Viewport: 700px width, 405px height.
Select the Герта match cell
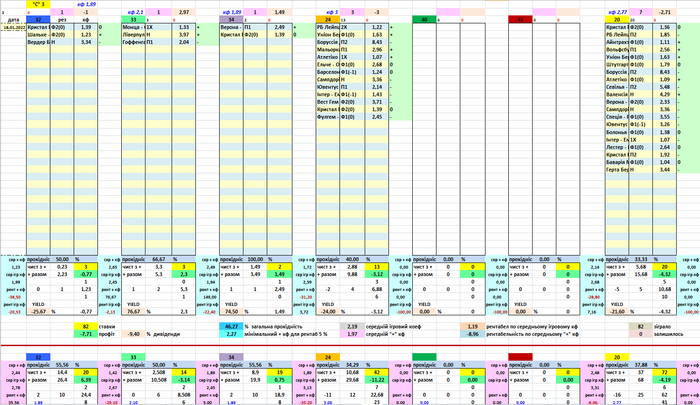[617, 170]
